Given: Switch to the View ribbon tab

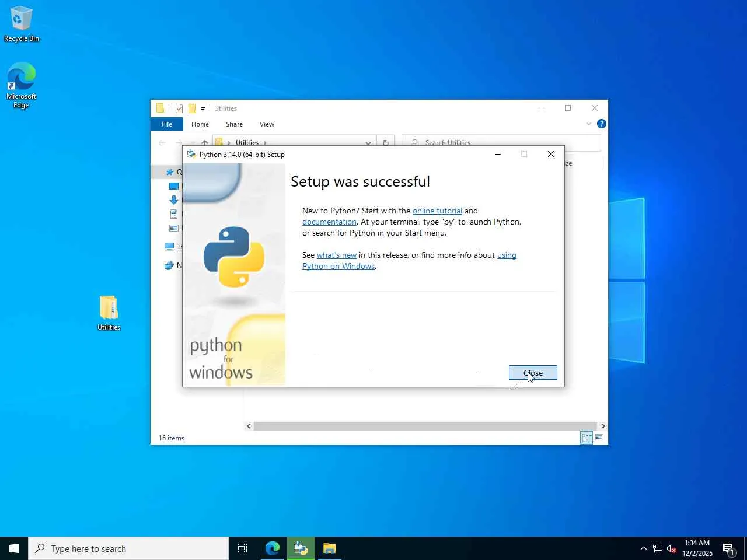Looking at the screenshot, I should pyautogui.click(x=267, y=124).
